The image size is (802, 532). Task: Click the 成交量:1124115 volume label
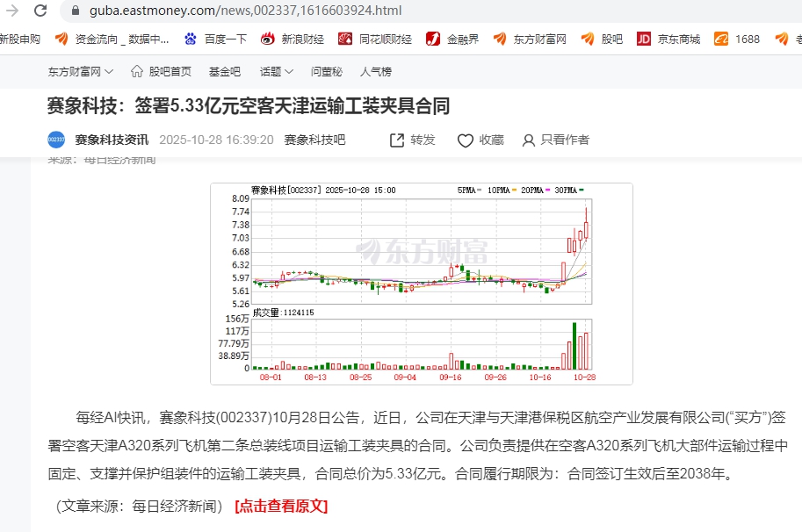284,313
